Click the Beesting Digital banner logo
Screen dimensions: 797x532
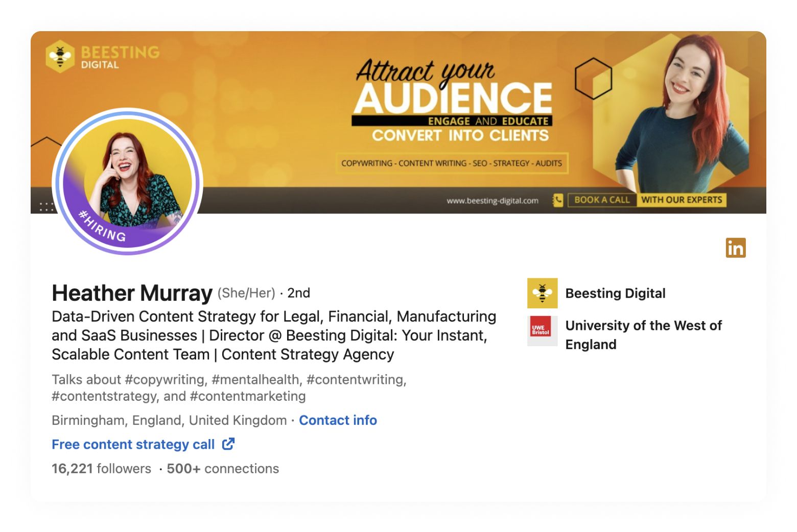click(103, 56)
